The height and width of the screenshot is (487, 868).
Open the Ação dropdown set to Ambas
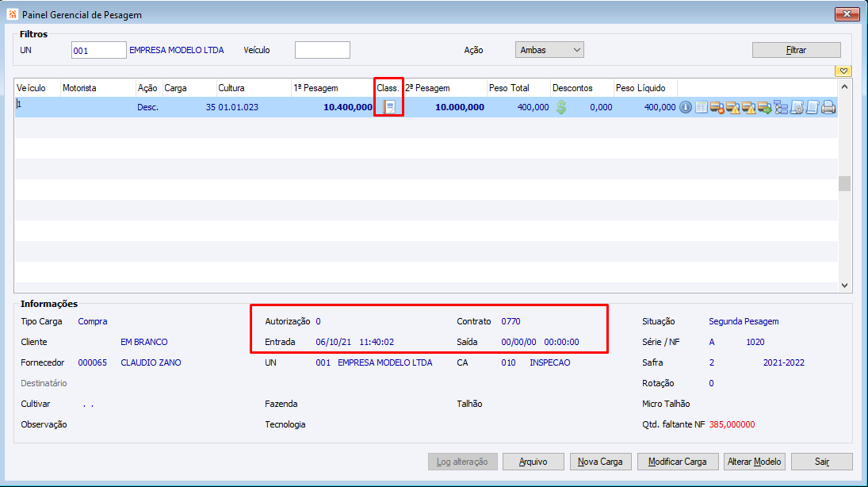point(549,50)
